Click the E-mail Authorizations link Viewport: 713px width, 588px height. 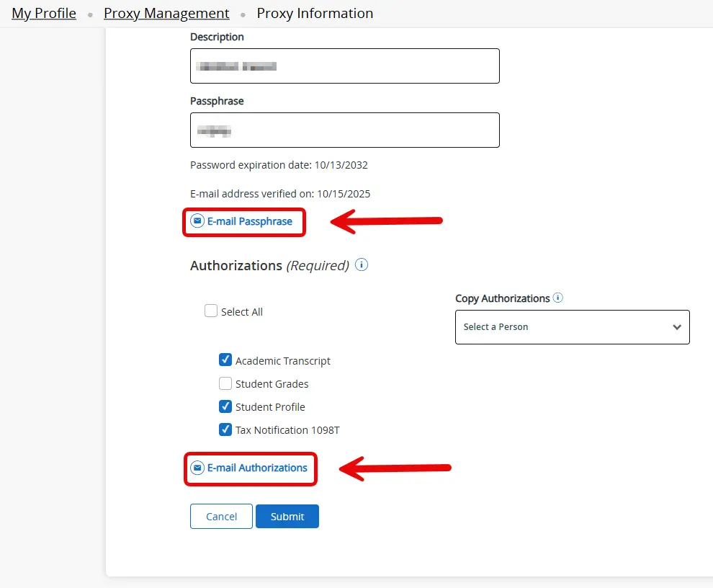256,468
